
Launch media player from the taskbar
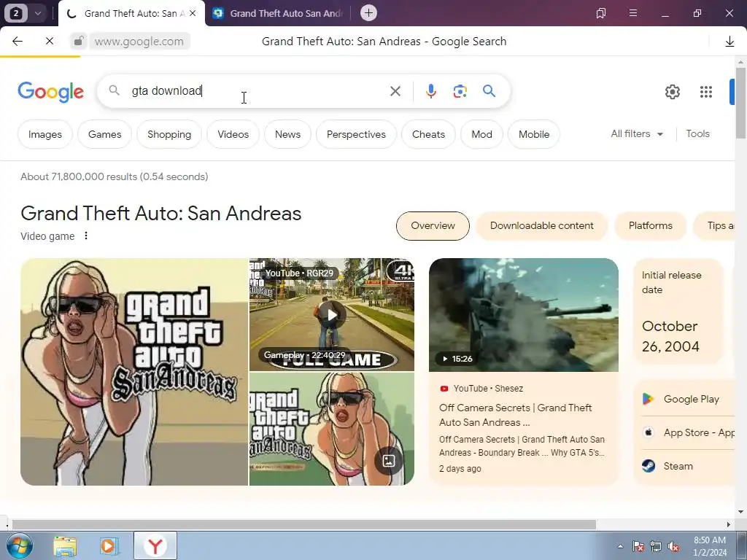point(108,545)
